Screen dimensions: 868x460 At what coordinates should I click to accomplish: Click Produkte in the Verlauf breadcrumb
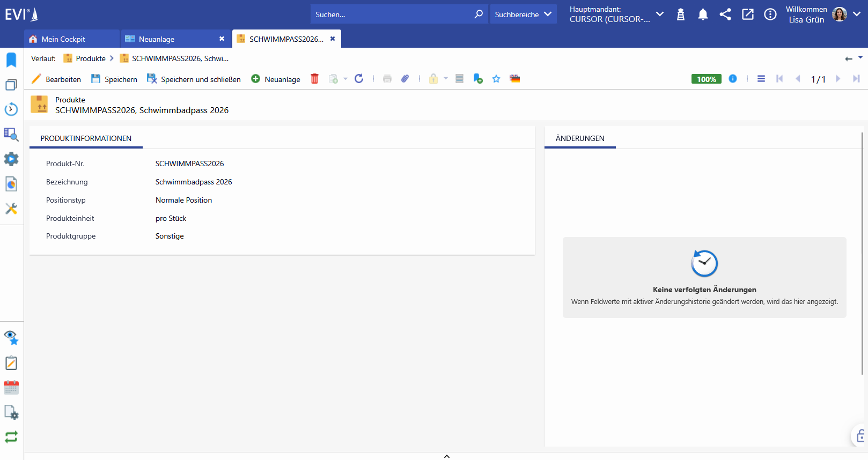pyautogui.click(x=90, y=58)
